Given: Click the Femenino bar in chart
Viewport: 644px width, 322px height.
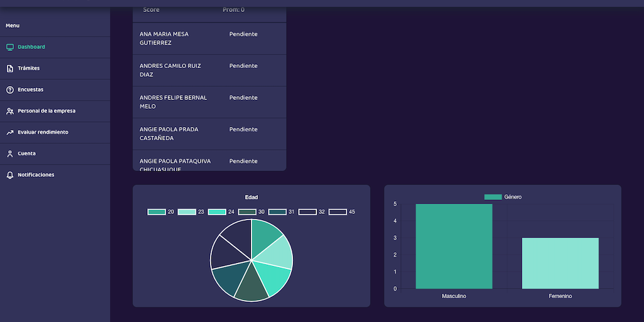Looking at the screenshot, I should [560, 263].
